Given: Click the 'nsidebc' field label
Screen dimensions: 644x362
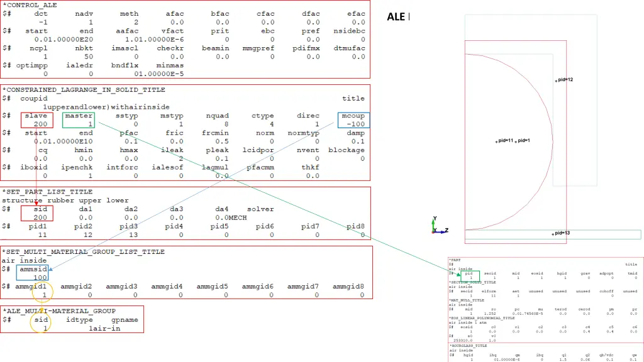Looking at the screenshot, I should tap(349, 31).
